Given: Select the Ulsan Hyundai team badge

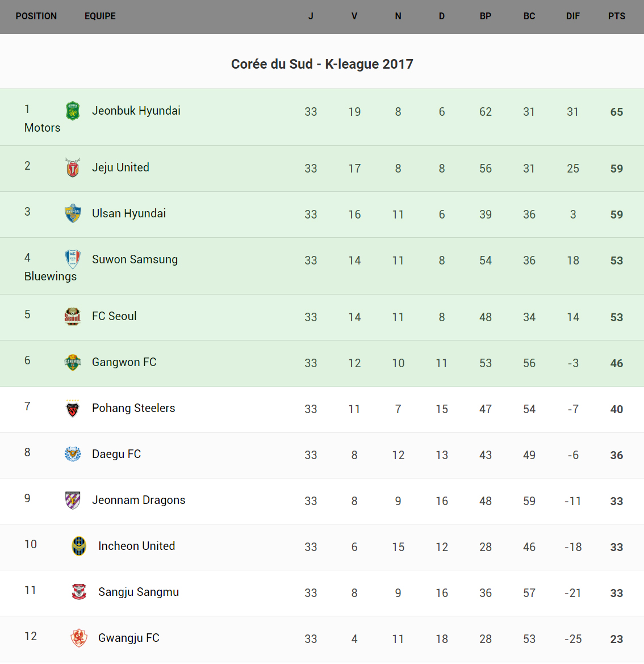Looking at the screenshot, I should click(73, 213).
